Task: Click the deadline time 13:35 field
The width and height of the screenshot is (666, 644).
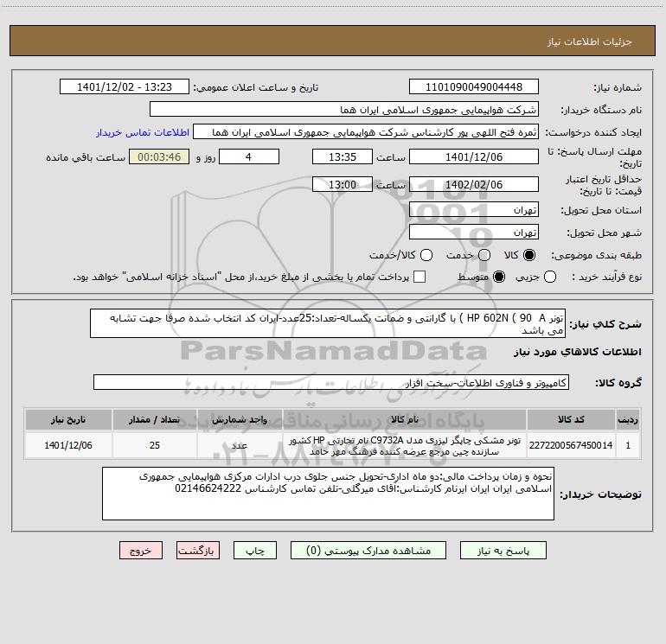Action: (343, 156)
